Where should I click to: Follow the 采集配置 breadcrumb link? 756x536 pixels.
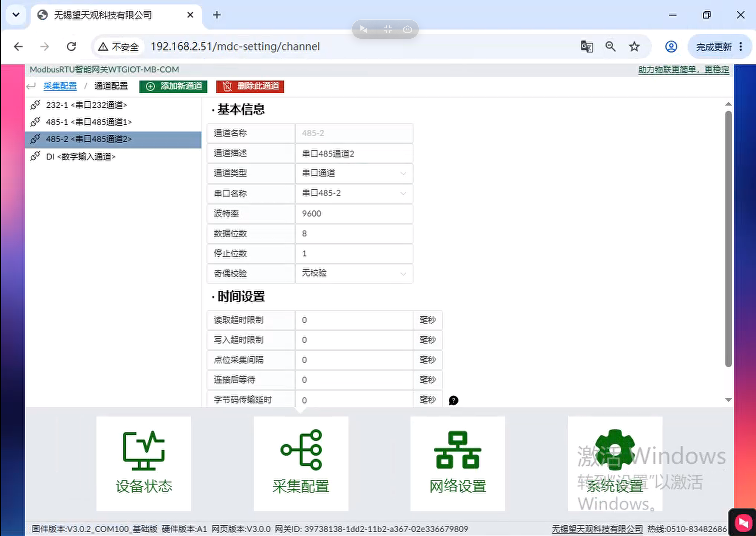[x=60, y=86]
